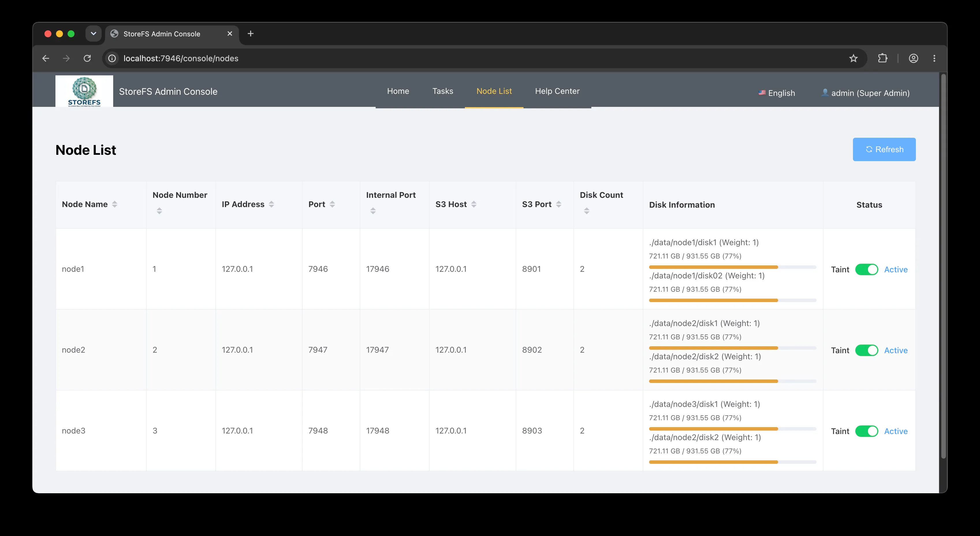Sort by S3 Host column
Viewport: 980px width, 536px height.
[474, 204]
